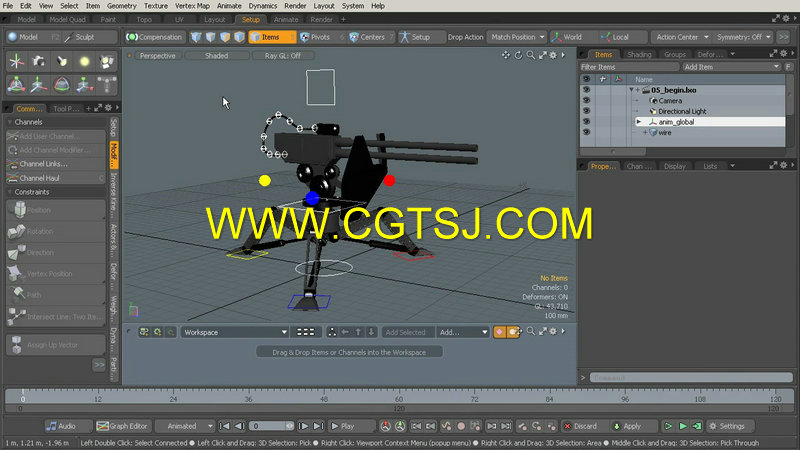This screenshot has height=450, width=800.
Task: Open the Vertex Map menu
Action: (192, 6)
